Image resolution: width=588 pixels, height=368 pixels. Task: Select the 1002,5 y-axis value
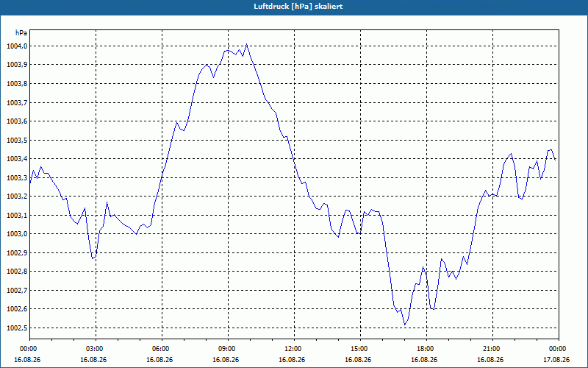point(17,328)
